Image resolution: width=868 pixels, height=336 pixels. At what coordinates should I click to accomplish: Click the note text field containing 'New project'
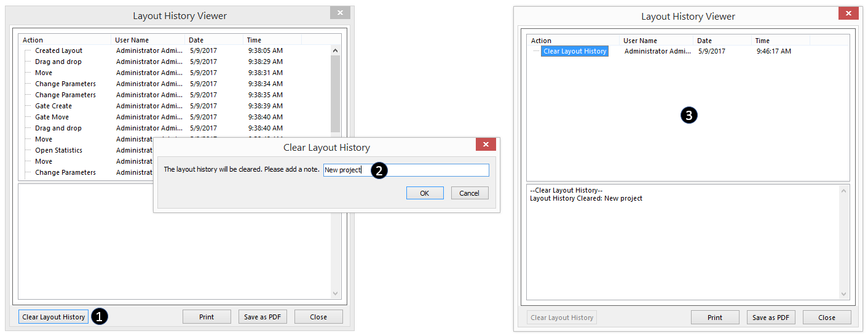(x=406, y=170)
